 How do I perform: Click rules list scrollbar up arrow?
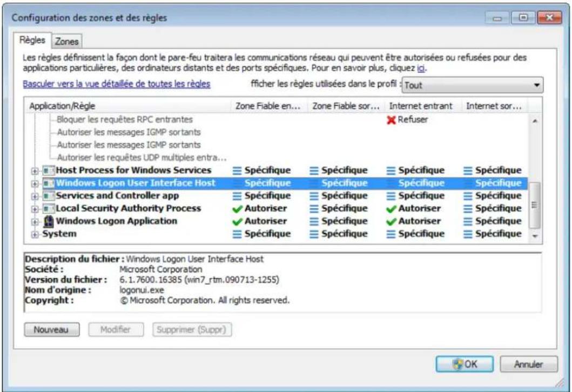click(535, 121)
